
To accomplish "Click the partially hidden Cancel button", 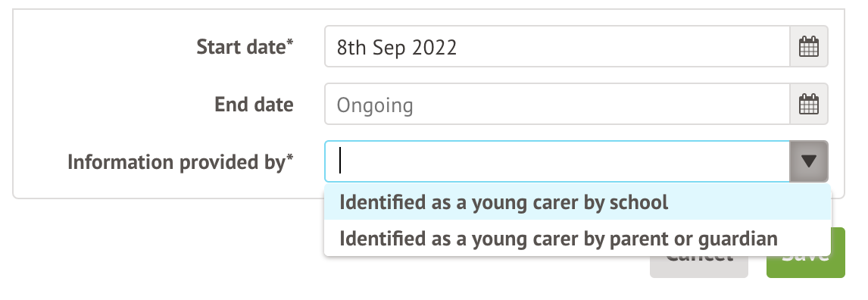I will [698, 266].
